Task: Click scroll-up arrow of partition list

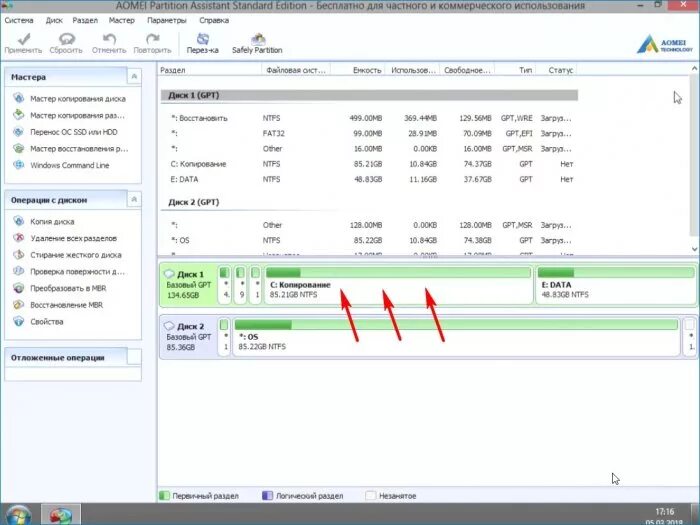Action: [x=695, y=68]
